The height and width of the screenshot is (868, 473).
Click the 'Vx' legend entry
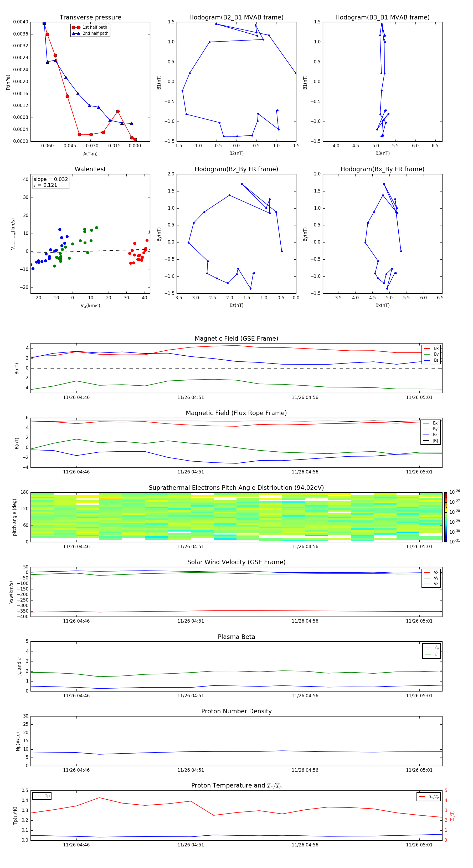pyautogui.click(x=431, y=573)
